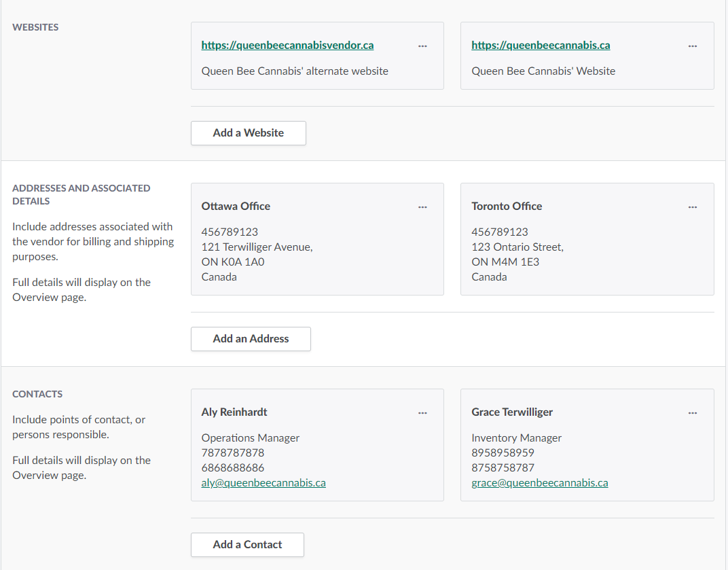The image size is (728, 570).
Task: Open options menu for queenbeecannabisvendor.ca website card
Action: 422,46
